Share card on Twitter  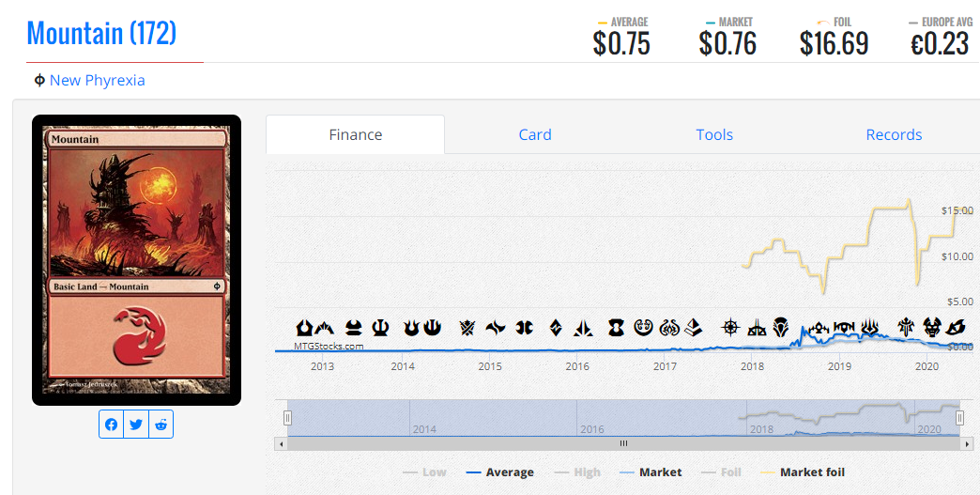point(135,425)
